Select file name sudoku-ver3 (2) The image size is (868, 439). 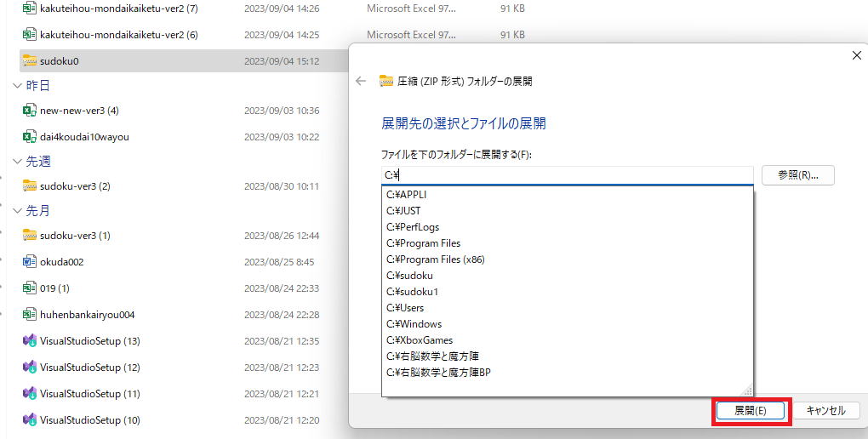tap(75, 186)
